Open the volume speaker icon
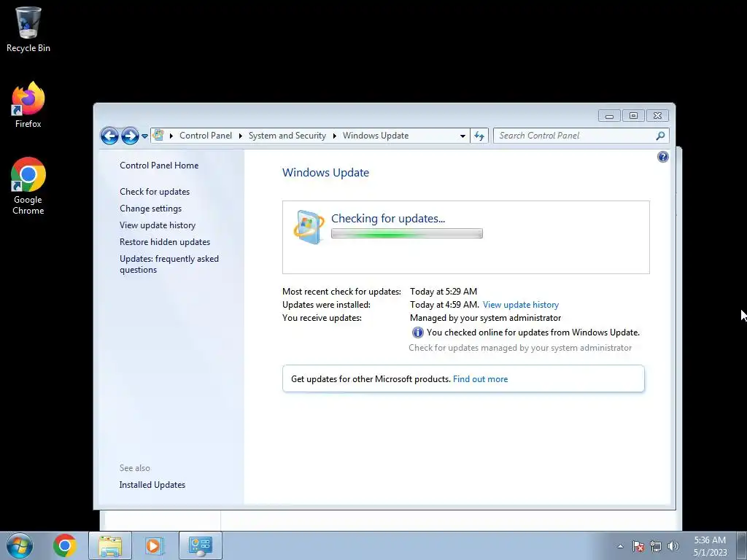 click(x=673, y=546)
